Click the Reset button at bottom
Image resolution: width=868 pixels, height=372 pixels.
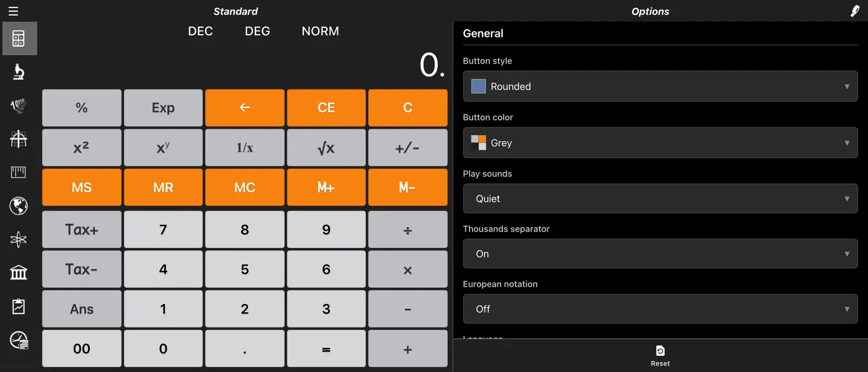(660, 356)
